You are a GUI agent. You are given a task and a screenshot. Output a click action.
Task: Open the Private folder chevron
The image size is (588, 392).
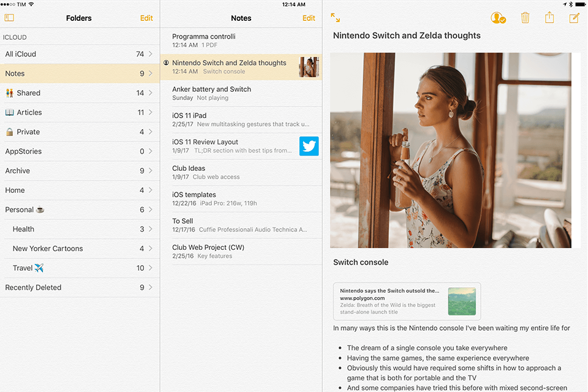[151, 132]
